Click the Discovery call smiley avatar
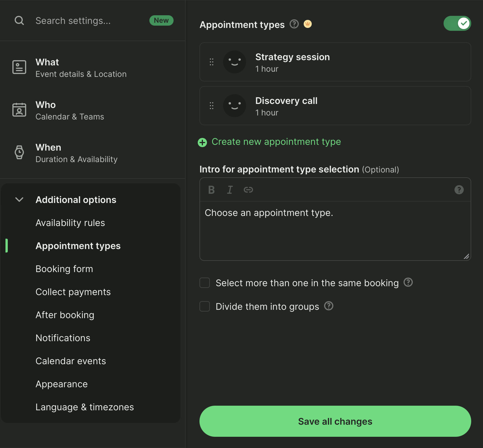The image size is (483, 448). (x=234, y=106)
